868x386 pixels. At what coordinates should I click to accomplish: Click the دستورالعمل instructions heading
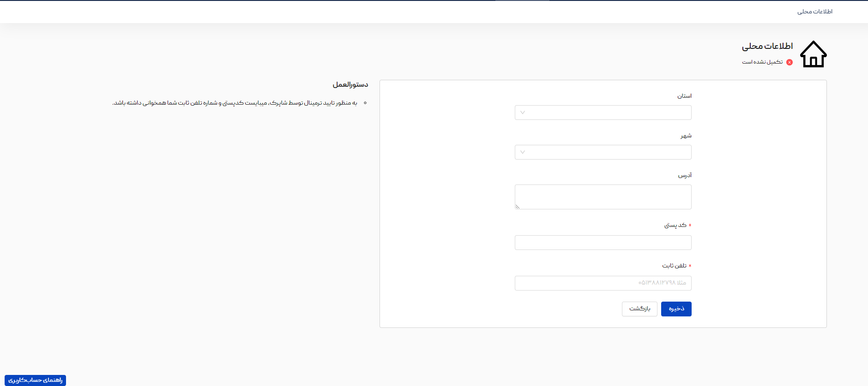350,85
